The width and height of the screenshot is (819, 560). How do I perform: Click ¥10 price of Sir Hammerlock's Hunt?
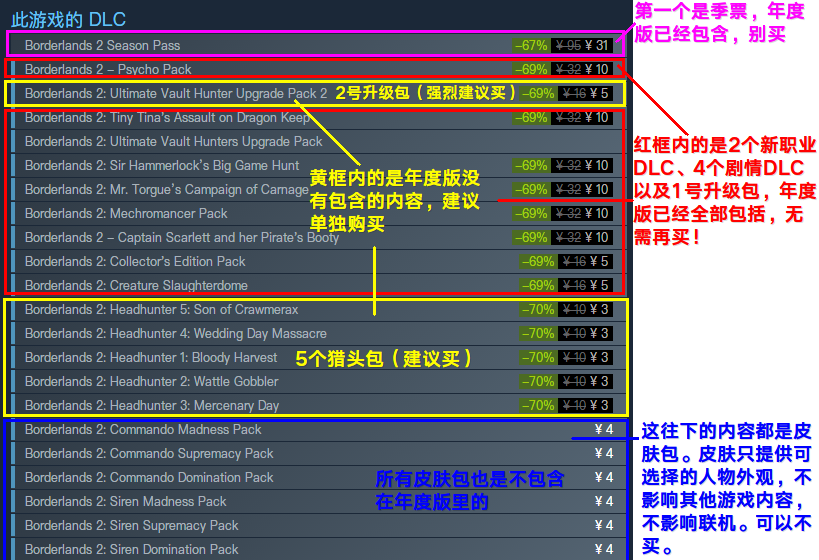(596, 166)
